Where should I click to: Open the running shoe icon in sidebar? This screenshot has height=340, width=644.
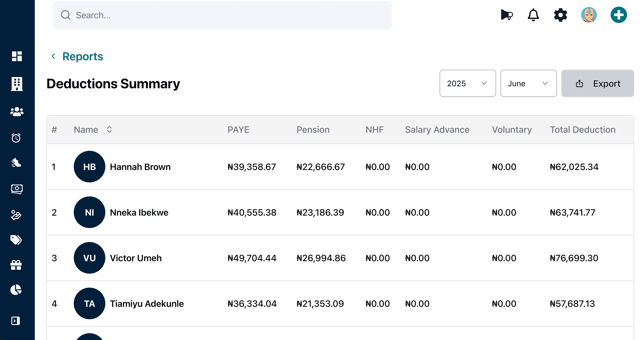(16, 162)
